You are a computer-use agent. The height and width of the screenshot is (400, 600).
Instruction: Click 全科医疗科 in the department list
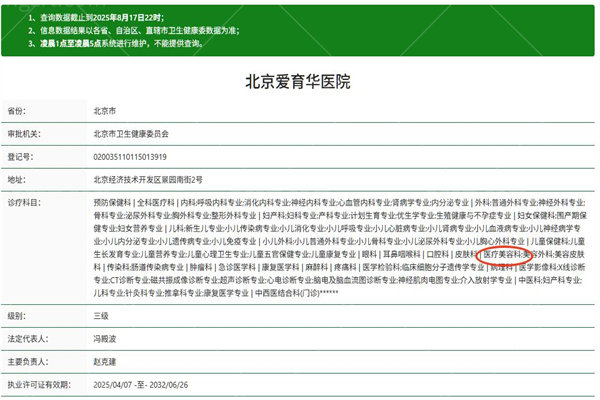pos(156,202)
